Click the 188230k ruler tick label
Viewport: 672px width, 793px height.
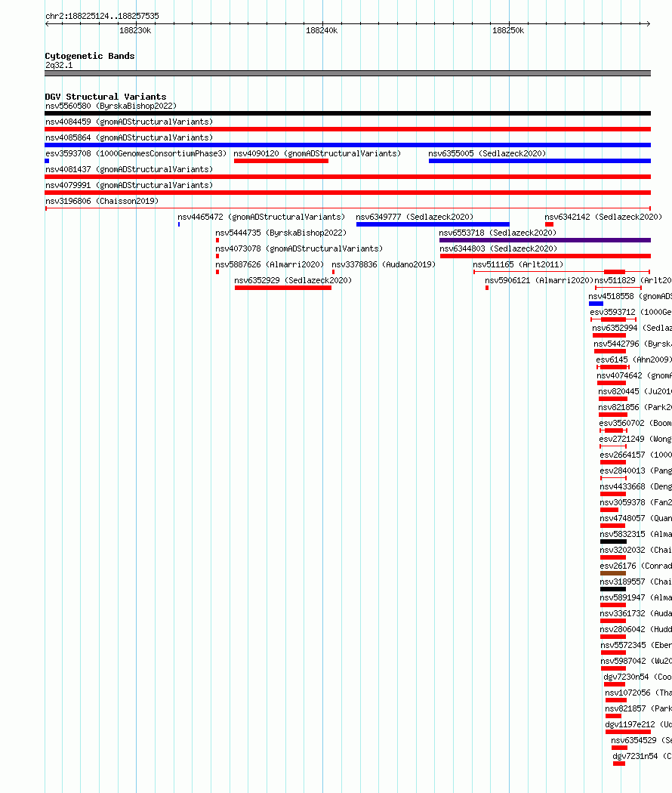click(135, 30)
